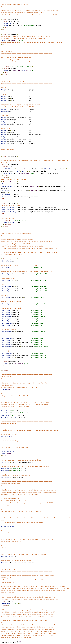Image resolution: width=71 pixels, height=644 pixels.
Task: Click the '# ErrorDocument 404 /404.html' line
Action: pyautogui.click(x=11, y=541)
